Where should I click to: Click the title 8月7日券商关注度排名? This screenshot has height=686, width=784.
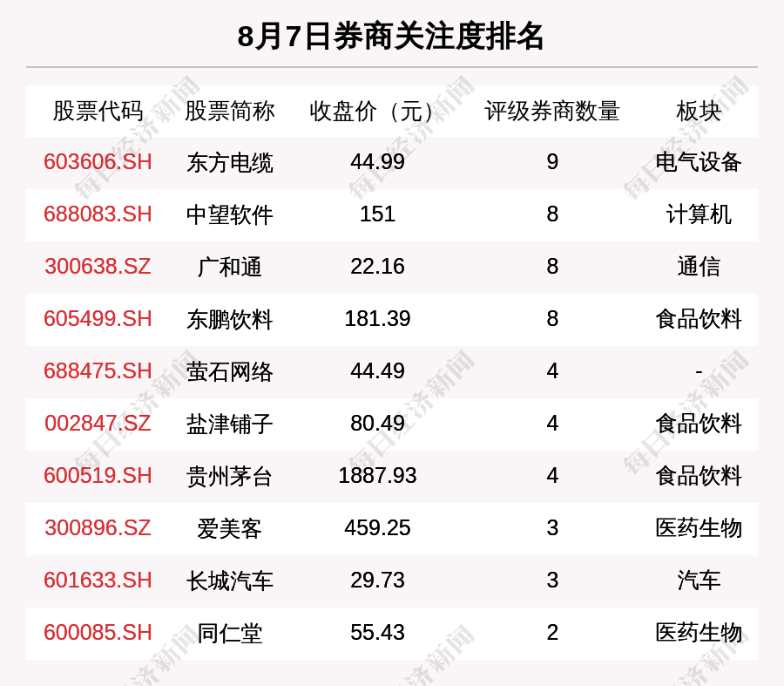point(390,37)
